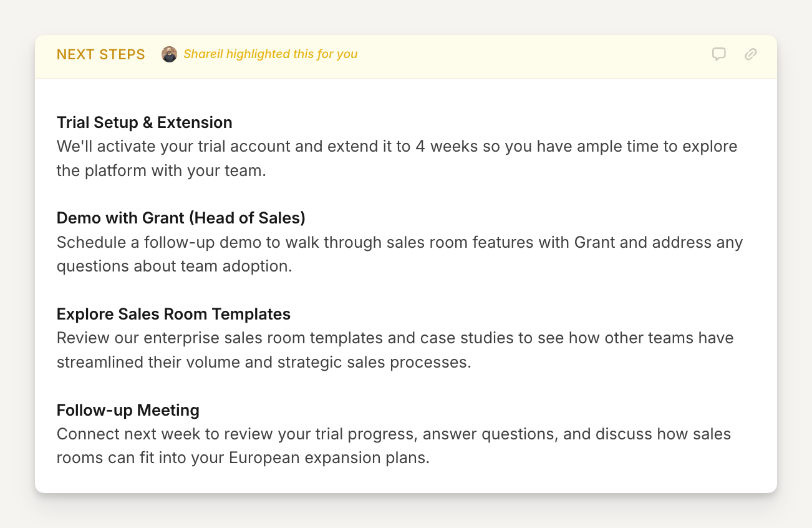The image size is (812, 528).
Task: Select the NEXT STEPS section title
Action: tap(100, 54)
